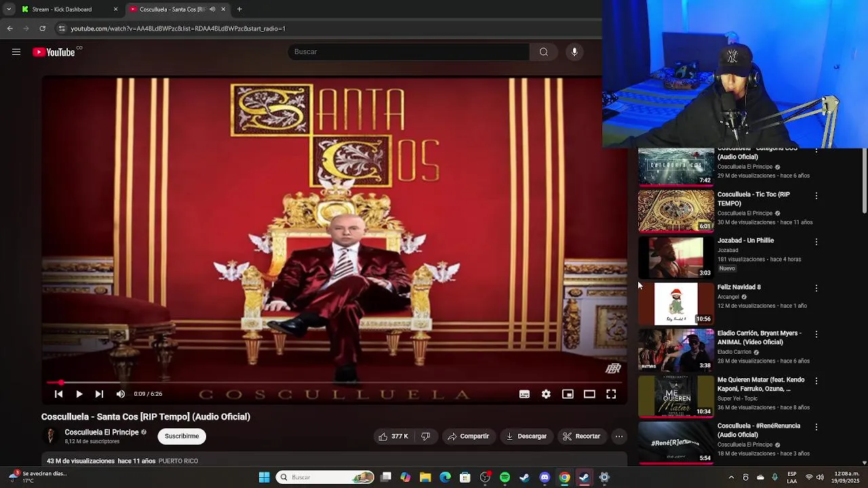Click the search magnifier button

tap(544, 52)
